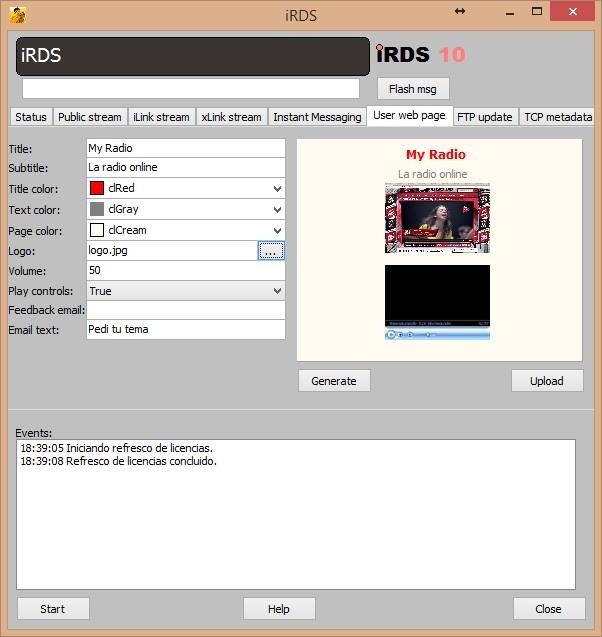This screenshot has height=637, width=602.
Task: Open the FTP update tab
Action: [485, 117]
